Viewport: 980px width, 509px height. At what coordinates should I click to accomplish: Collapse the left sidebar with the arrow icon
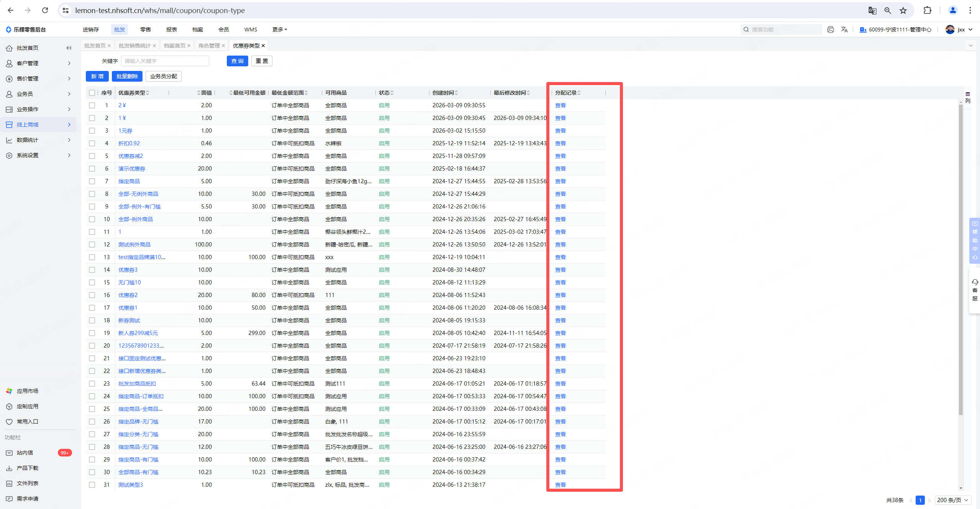tap(69, 48)
